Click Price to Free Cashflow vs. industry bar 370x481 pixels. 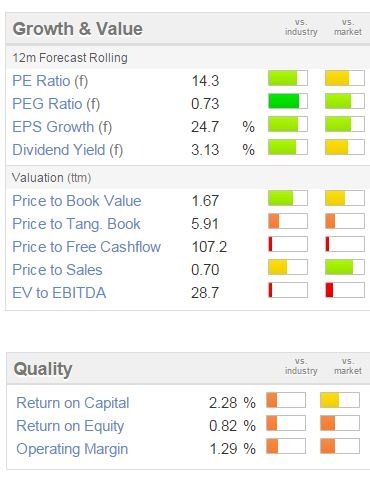[x=288, y=244]
